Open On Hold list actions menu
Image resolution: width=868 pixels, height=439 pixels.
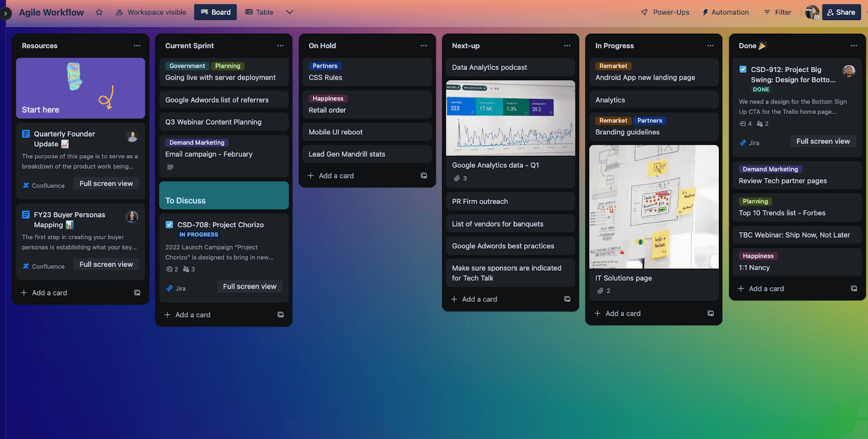(424, 46)
